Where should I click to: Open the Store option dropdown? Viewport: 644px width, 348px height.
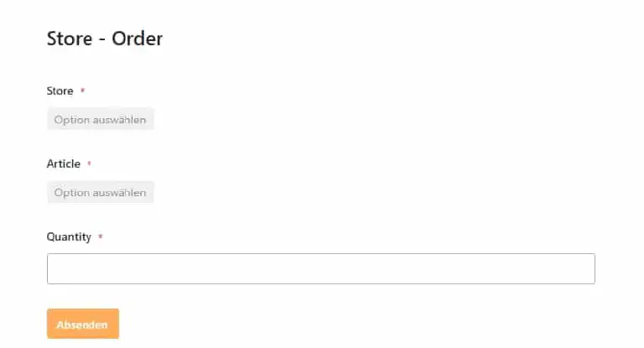101,119
